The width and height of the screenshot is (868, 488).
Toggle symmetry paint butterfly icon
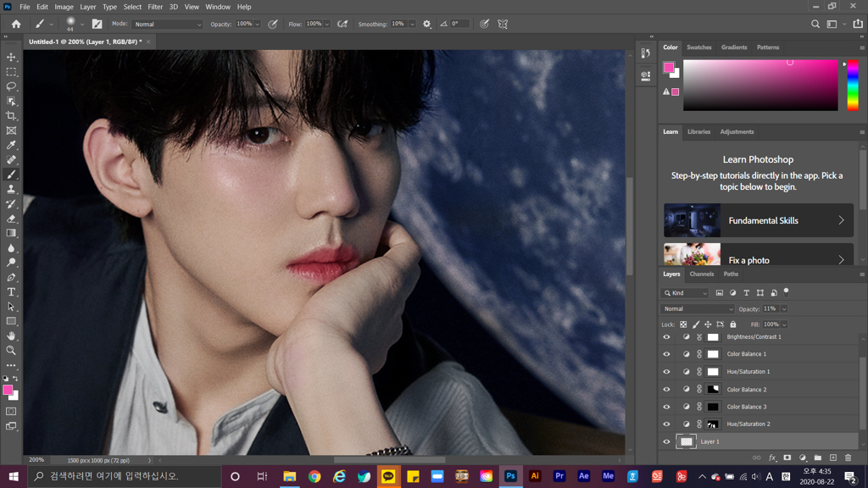pyautogui.click(x=503, y=24)
